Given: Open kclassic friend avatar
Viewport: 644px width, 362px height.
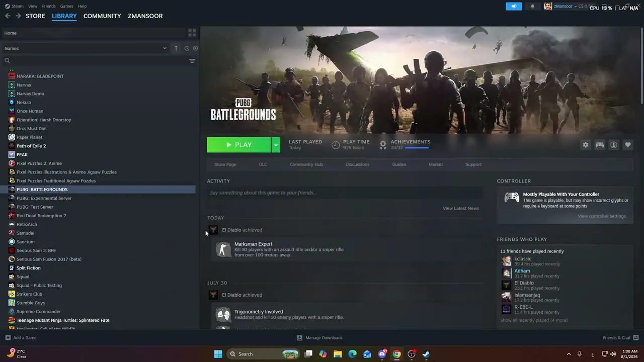Looking at the screenshot, I should 506,261.
